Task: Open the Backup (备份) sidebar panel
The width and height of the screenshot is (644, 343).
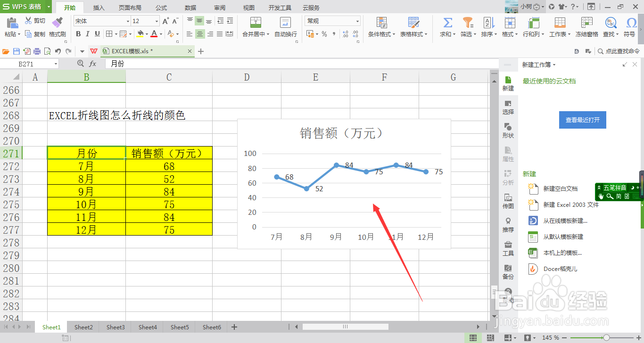Action: 508,272
